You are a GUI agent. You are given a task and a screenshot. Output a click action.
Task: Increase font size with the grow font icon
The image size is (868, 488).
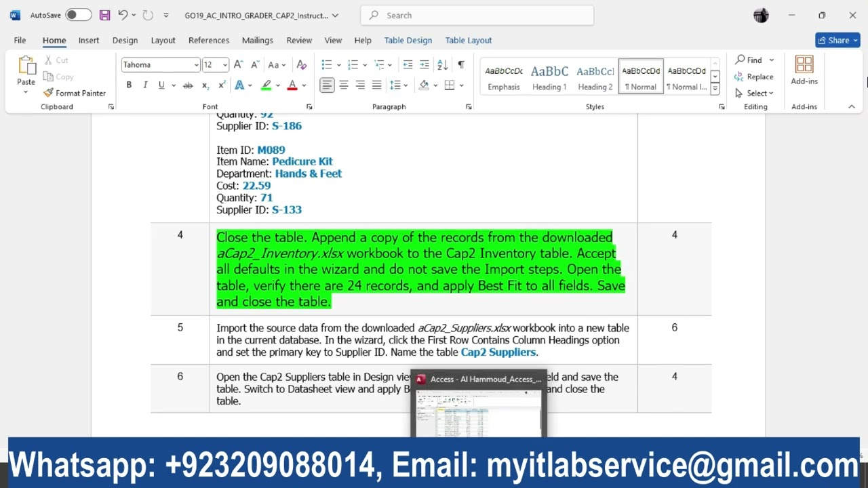238,65
